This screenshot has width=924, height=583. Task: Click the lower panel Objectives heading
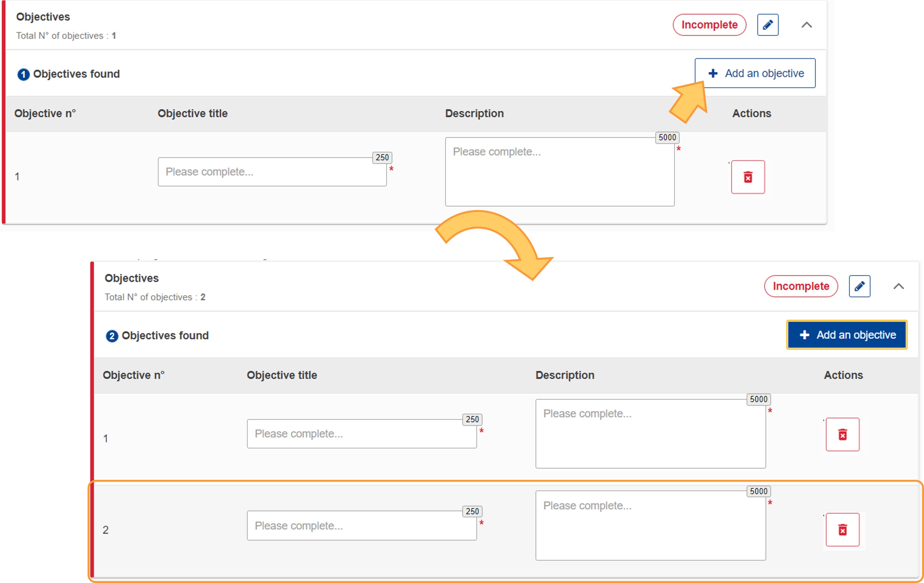132,278
